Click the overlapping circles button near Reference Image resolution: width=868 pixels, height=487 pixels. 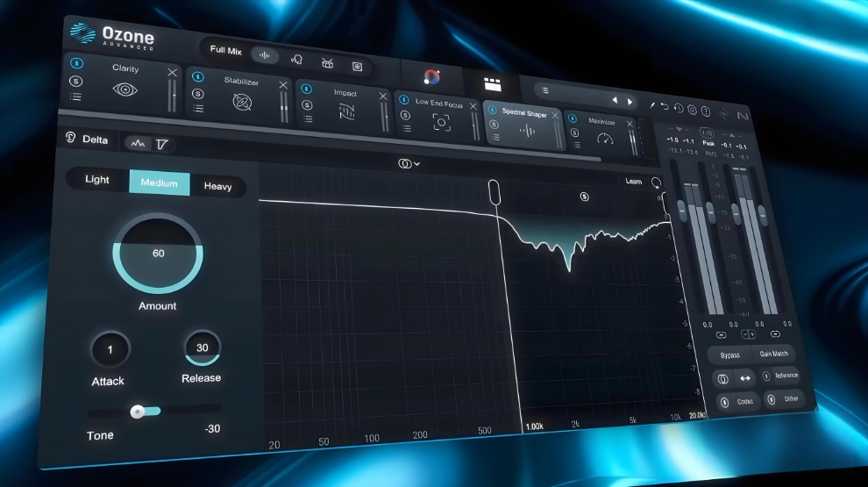(723, 379)
